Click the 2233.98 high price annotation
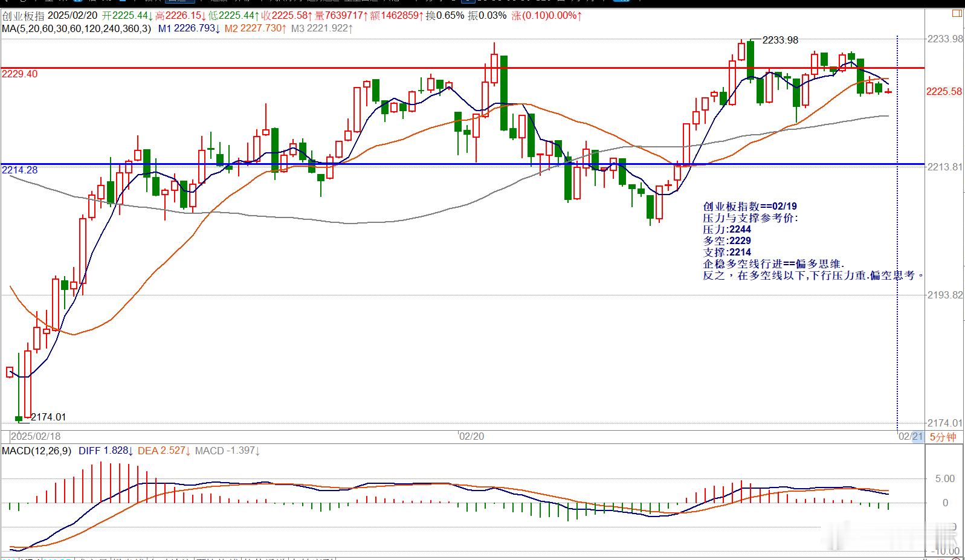This screenshot has width=965, height=560. [x=780, y=40]
